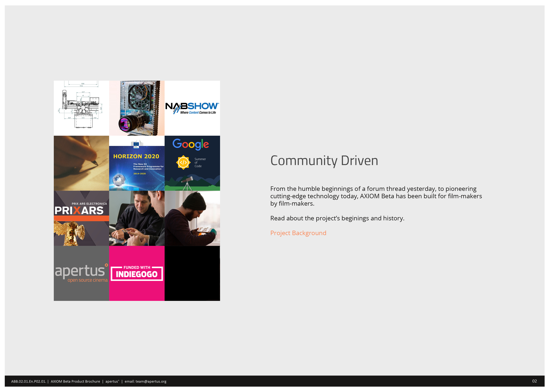Click the NAB Show logo tile
This screenshot has height=392, width=550.
192,108
